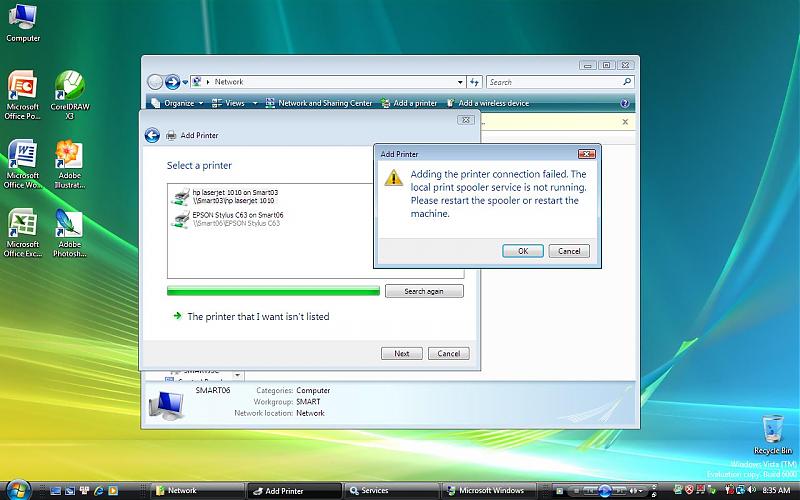Click 'The printer that I want isn't listed'
This screenshot has height=500, width=800.
pos(258,317)
